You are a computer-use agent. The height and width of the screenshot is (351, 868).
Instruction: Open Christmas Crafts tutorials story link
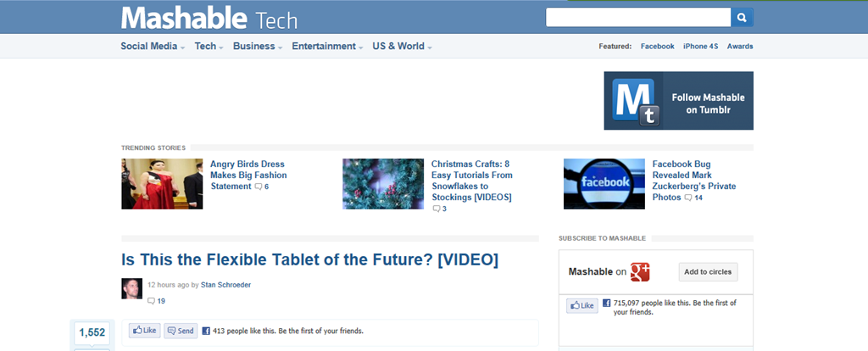click(471, 181)
